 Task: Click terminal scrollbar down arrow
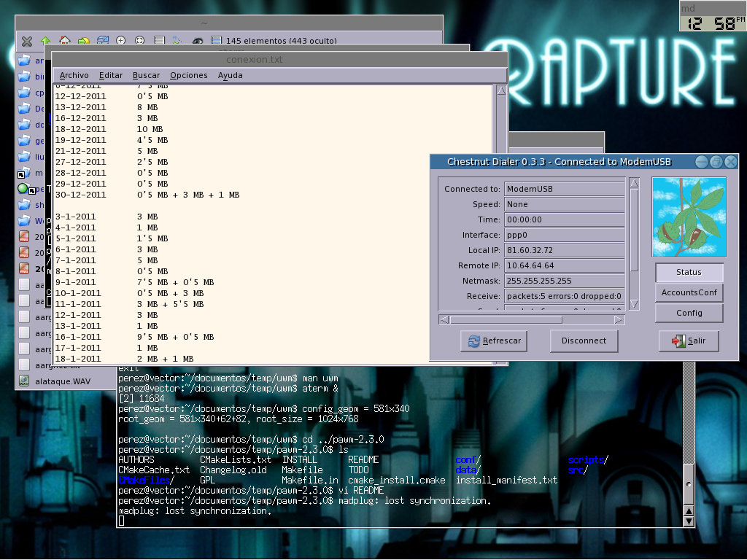click(689, 521)
